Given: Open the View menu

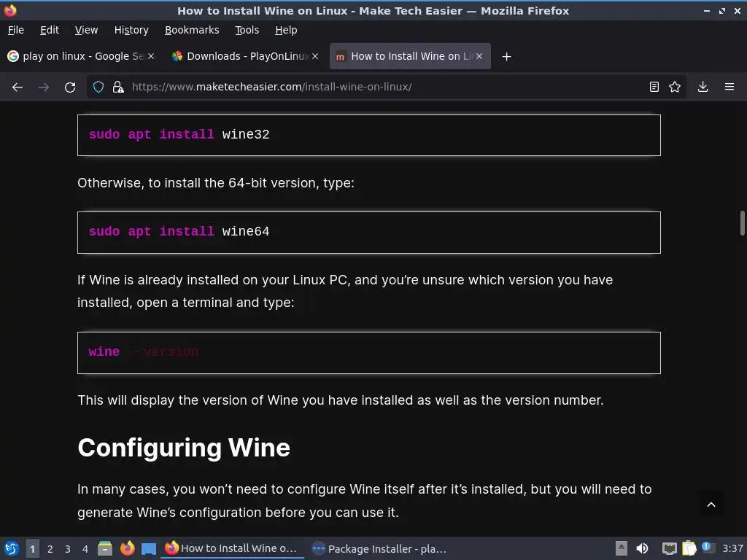Looking at the screenshot, I should click(86, 30).
